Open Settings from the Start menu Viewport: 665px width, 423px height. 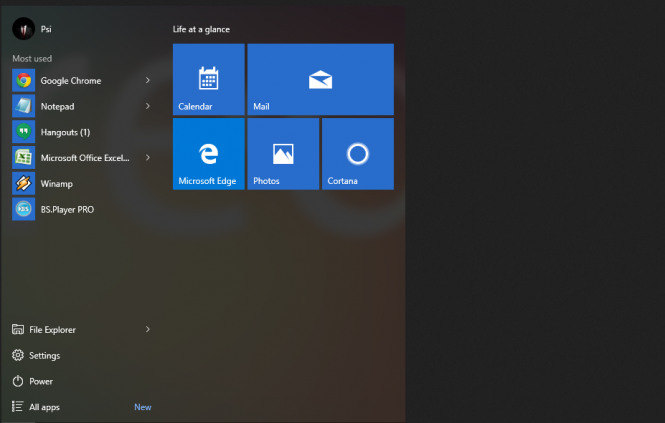pos(44,355)
